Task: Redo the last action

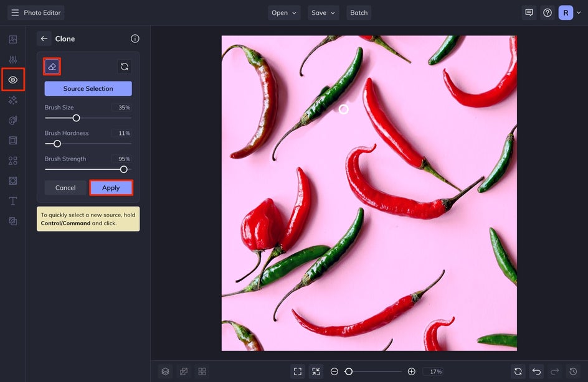Action: tap(555, 371)
